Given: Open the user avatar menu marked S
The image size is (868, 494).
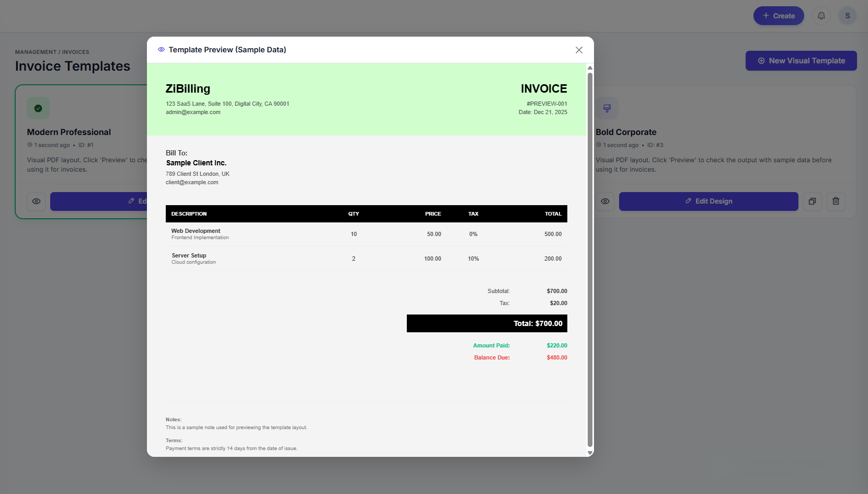Looking at the screenshot, I should coord(847,16).
